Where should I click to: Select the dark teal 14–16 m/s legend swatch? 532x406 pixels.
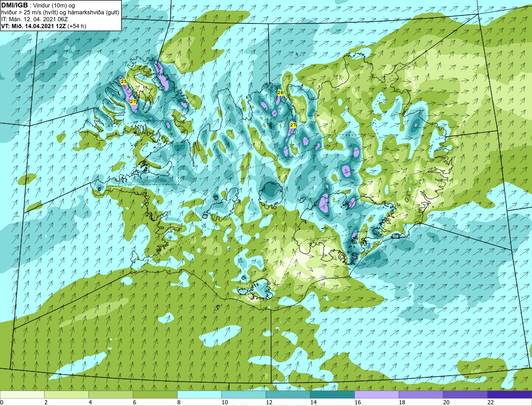332,395
